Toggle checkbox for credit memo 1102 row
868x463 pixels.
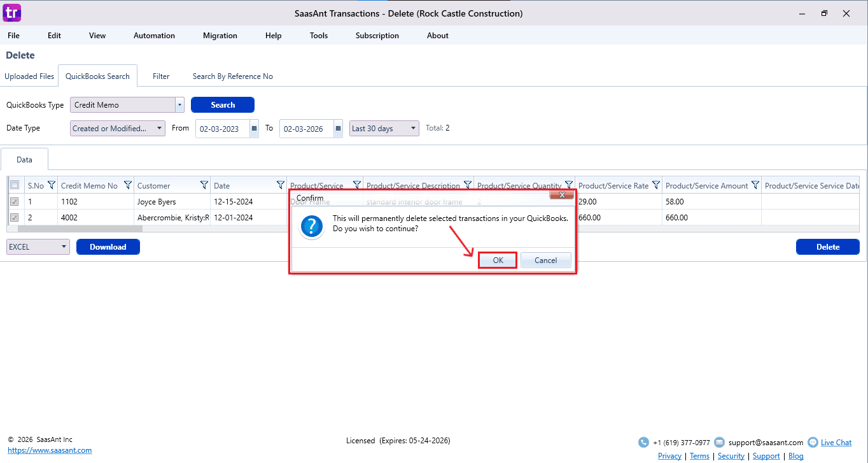pos(14,201)
